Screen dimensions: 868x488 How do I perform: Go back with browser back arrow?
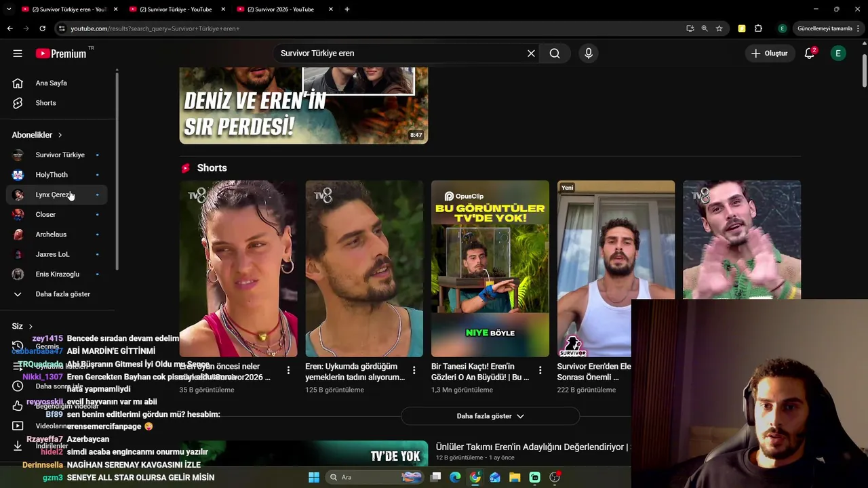9,28
